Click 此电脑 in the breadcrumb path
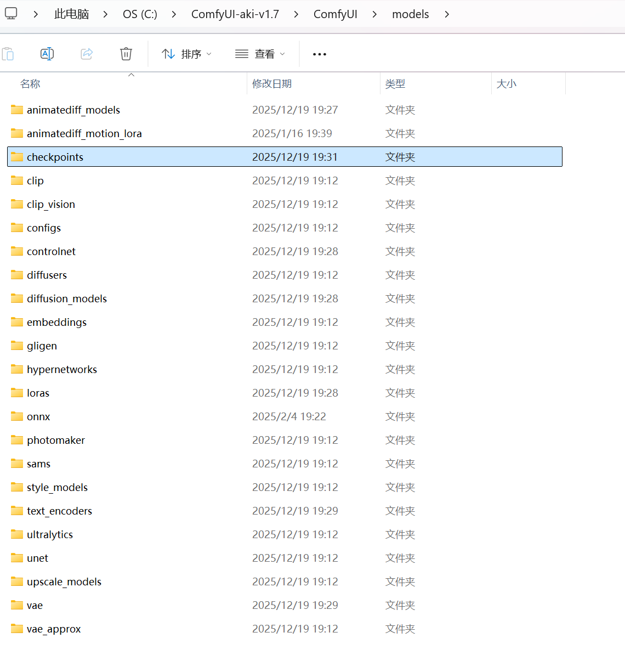The width and height of the screenshot is (625, 672). point(71,14)
